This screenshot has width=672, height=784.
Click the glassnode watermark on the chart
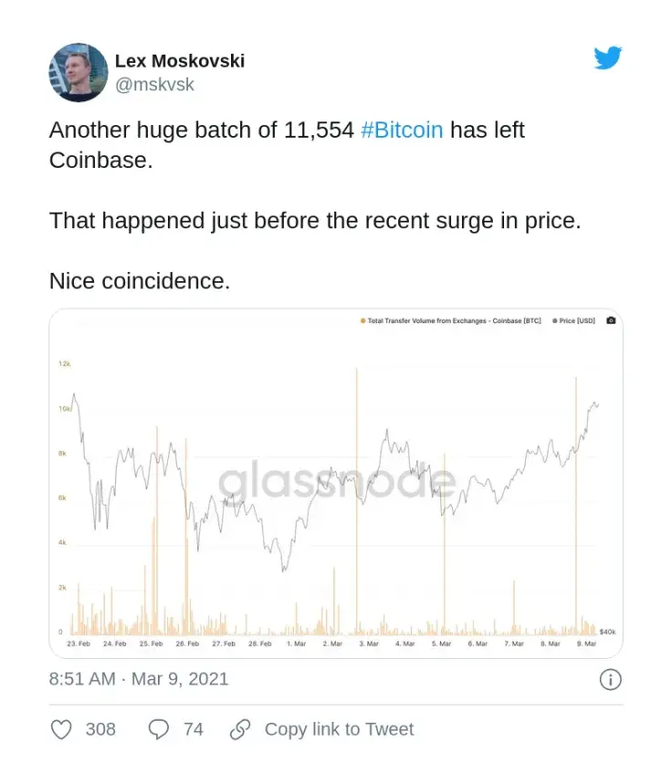click(336, 481)
